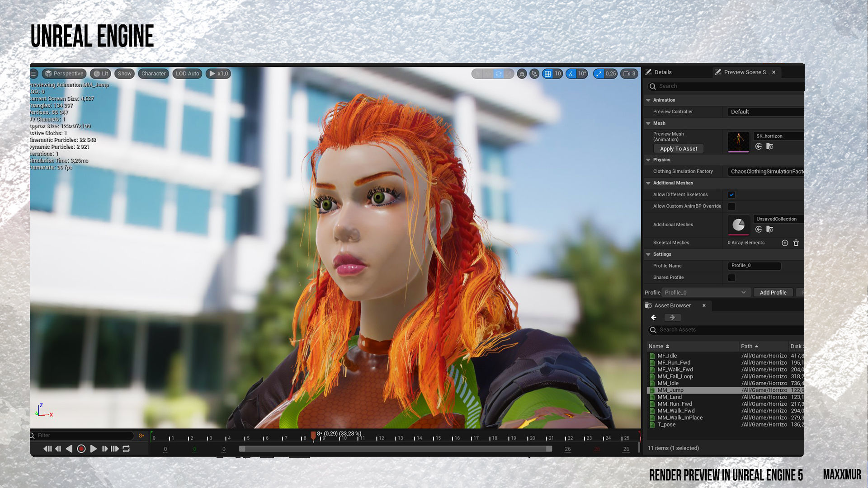
Task: Collapse the Animation section
Action: click(x=648, y=100)
